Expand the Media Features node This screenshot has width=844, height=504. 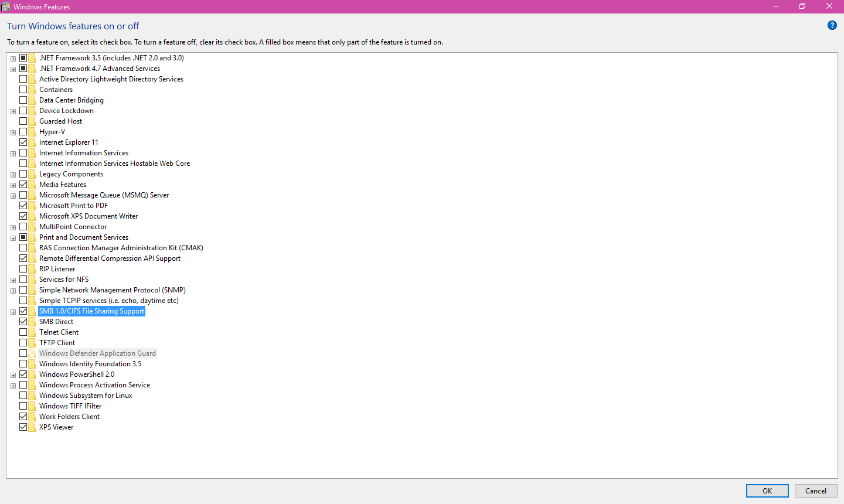pos(13,185)
